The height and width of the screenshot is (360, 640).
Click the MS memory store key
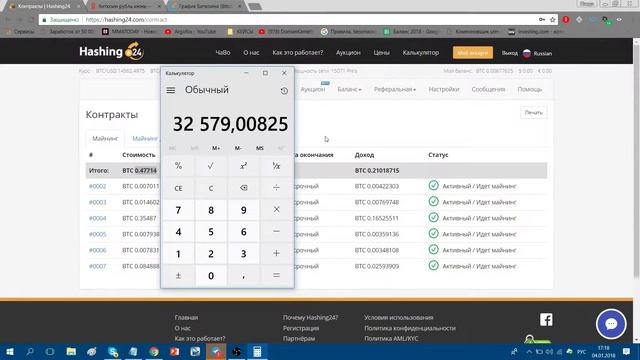[x=260, y=148]
